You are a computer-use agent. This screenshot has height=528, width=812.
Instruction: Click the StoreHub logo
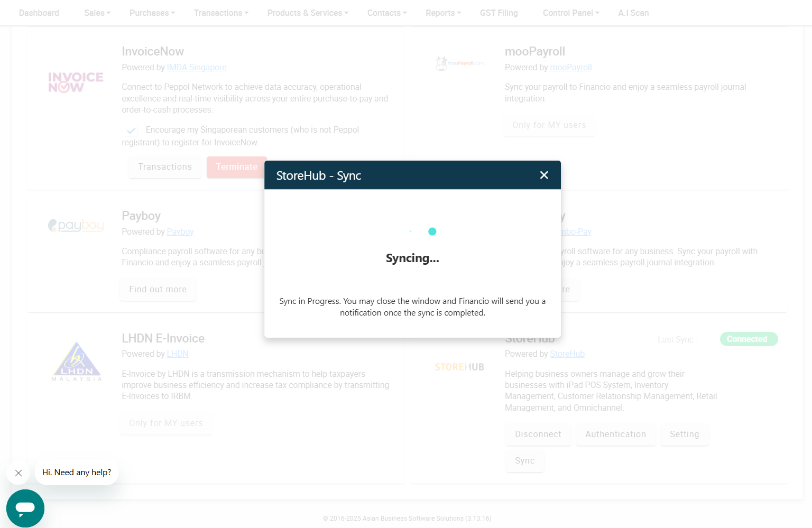pyautogui.click(x=459, y=367)
